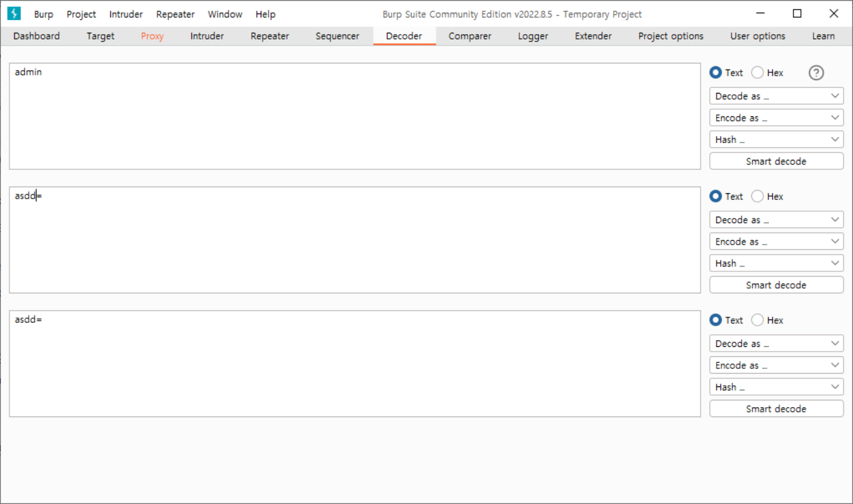Screen dimensions: 853x504
Task: Expand 'Encode as' dropdown for admin box
Action: pos(776,118)
